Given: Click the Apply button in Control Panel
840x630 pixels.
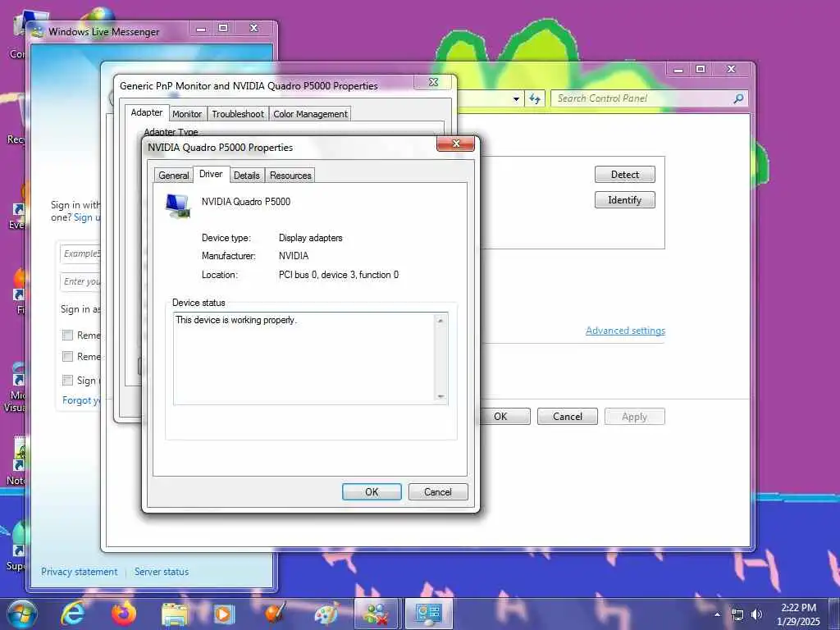Looking at the screenshot, I should point(634,416).
